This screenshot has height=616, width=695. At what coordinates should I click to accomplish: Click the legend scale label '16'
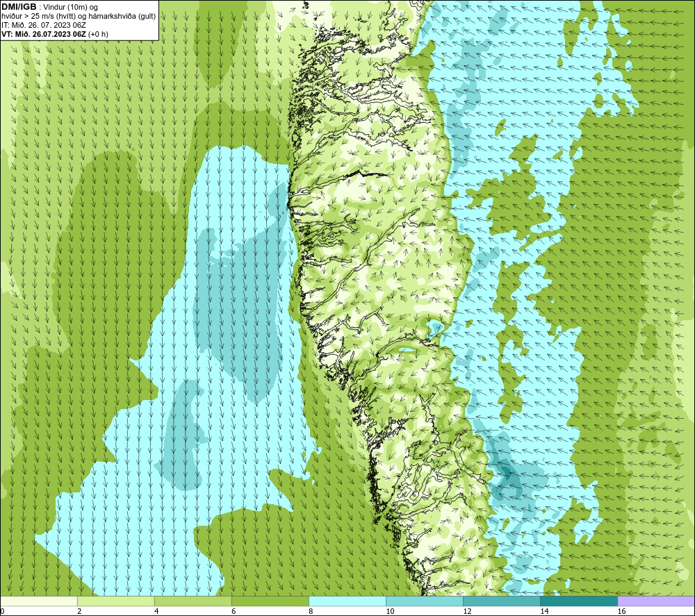click(621, 611)
